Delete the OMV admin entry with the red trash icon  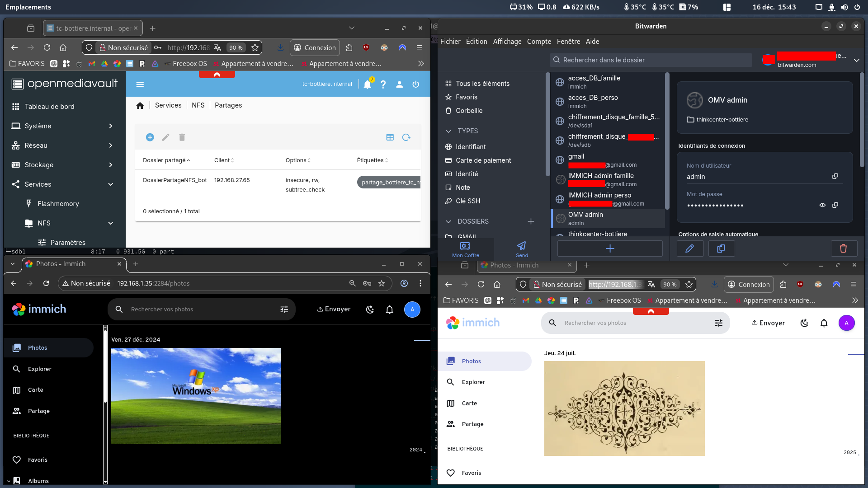click(843, 249)
